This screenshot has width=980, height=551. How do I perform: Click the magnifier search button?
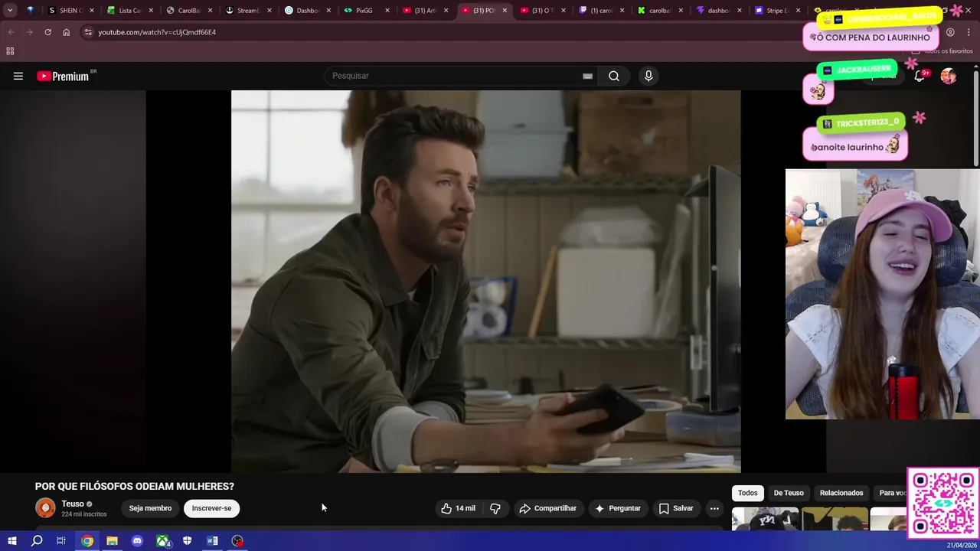(x=614, y=76)
